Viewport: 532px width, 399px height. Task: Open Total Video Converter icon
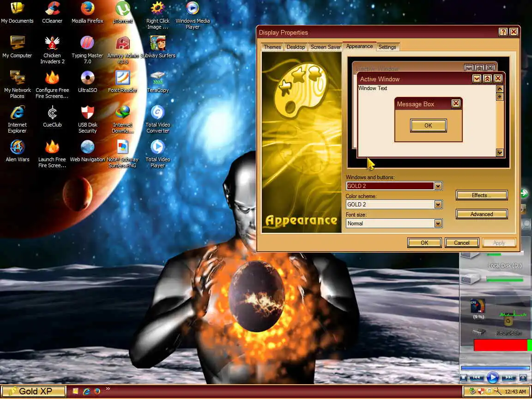click(x=158, y=119)
